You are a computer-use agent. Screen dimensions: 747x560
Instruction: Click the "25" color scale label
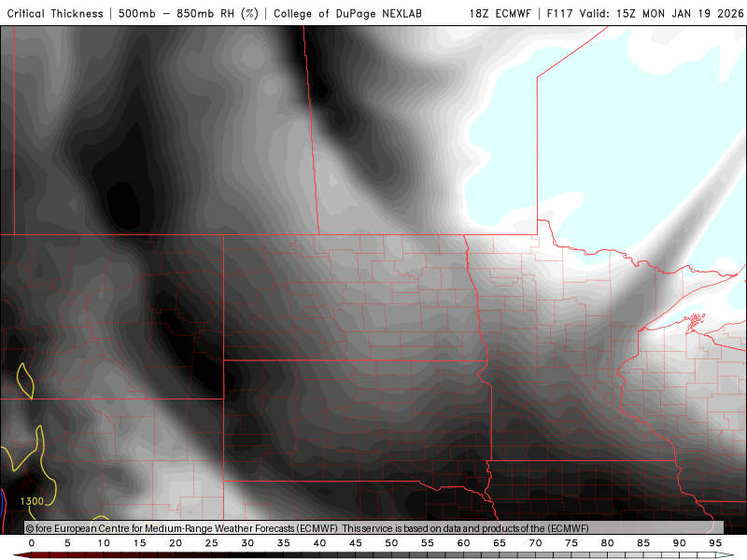point(212,543)
